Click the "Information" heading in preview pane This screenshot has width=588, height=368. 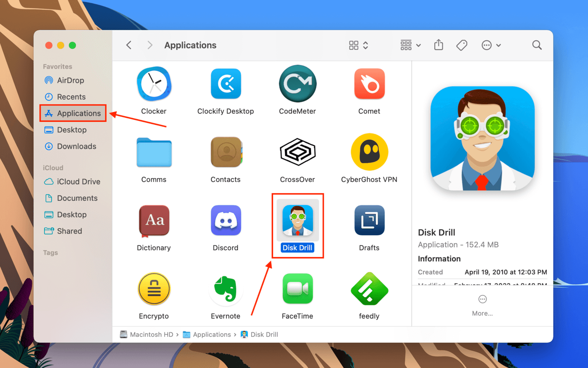(439, 259)
